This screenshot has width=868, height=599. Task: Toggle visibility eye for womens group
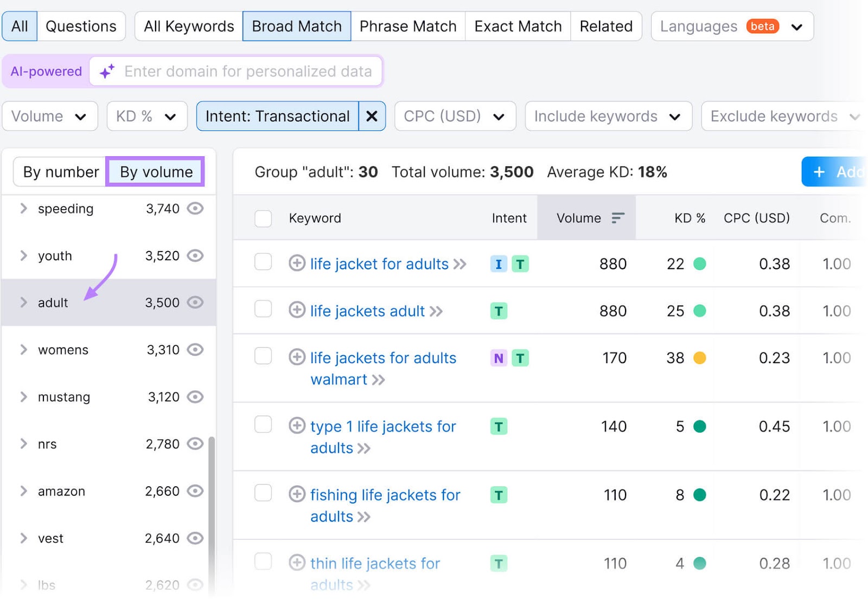195,350
